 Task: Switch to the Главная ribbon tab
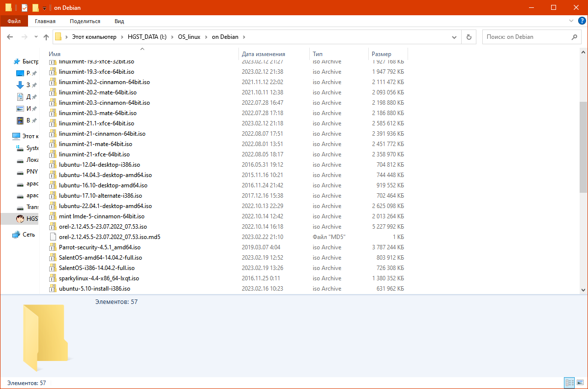[x=45, y=21]
